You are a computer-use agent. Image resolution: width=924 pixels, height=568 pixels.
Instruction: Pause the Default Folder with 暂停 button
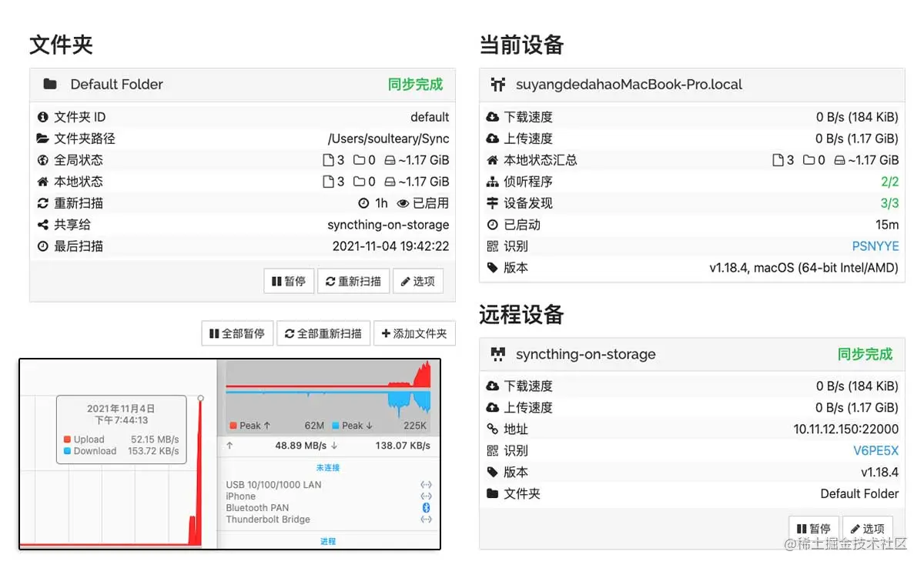pos(288,280)
